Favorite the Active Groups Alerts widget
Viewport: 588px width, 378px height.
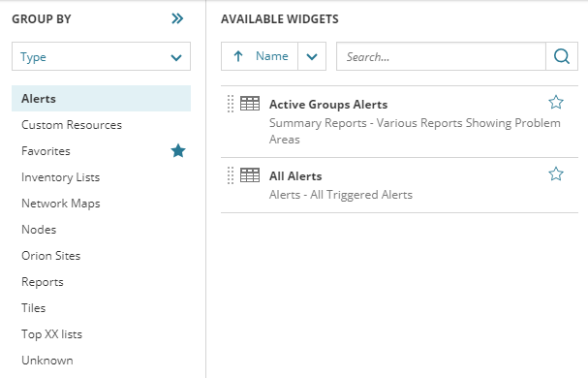[x=556, y=102]
